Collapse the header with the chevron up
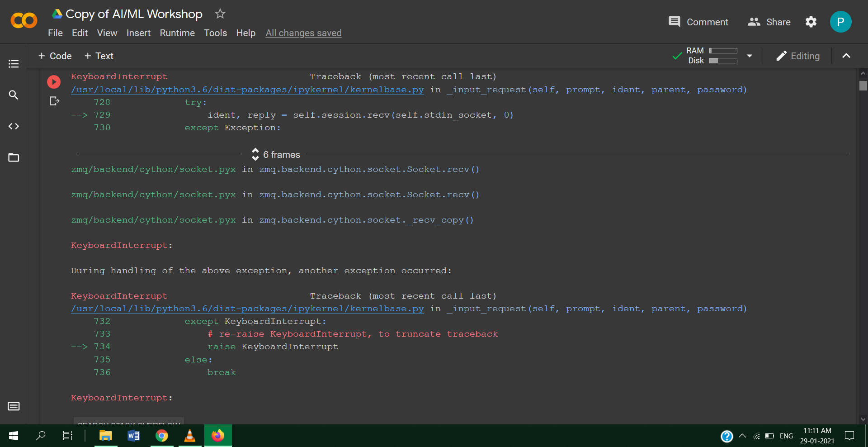 click(846, 56)
